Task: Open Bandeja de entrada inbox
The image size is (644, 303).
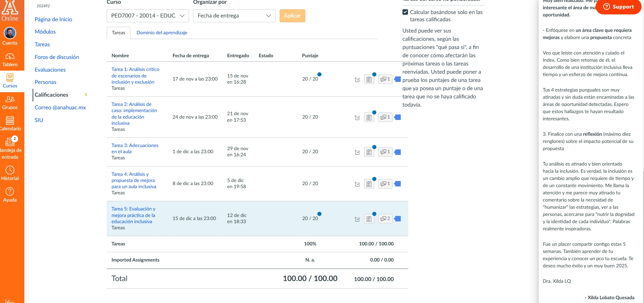Action: point(10,149)
